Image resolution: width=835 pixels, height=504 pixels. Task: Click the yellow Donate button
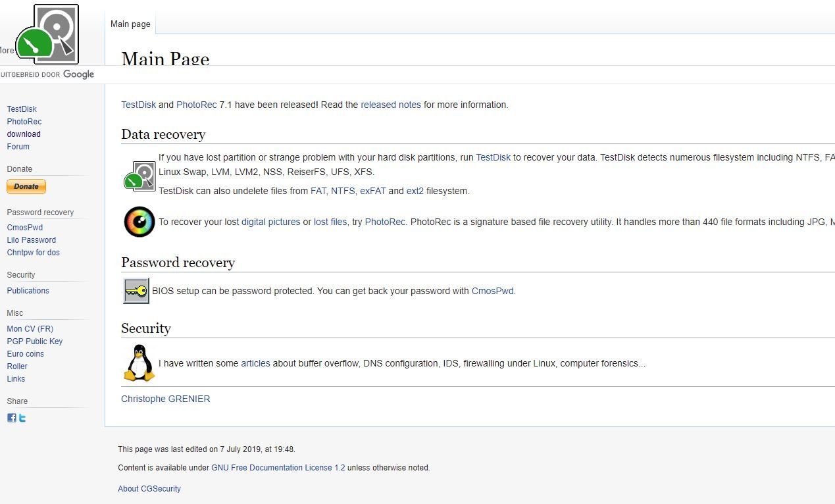pyautogui.click(x=26, y=186)
